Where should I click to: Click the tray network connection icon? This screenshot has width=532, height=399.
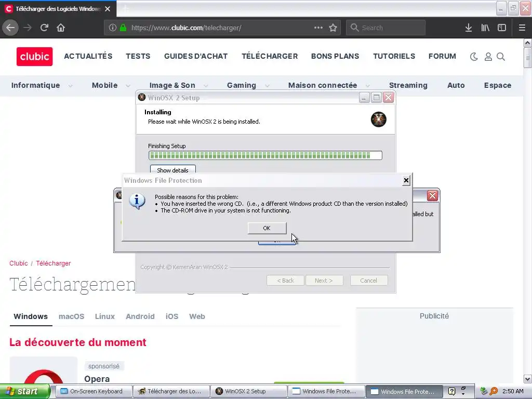pyautogui.click(x=484, y=391)
